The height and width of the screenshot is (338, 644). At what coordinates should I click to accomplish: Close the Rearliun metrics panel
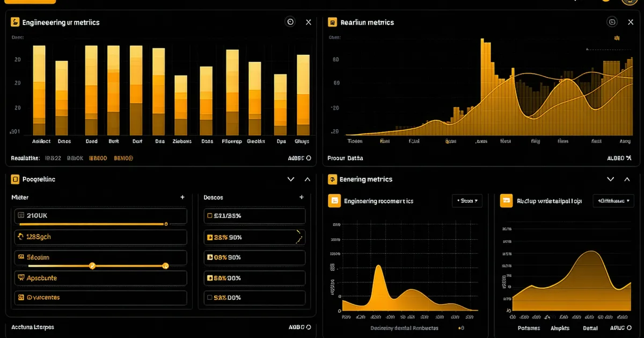pyautogui.click(x=631, y=22)
